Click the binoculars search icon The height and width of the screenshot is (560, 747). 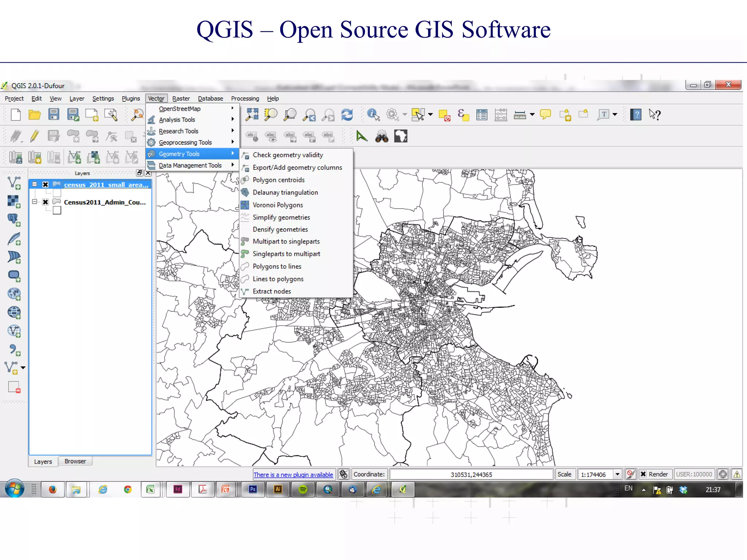[382, 136]
